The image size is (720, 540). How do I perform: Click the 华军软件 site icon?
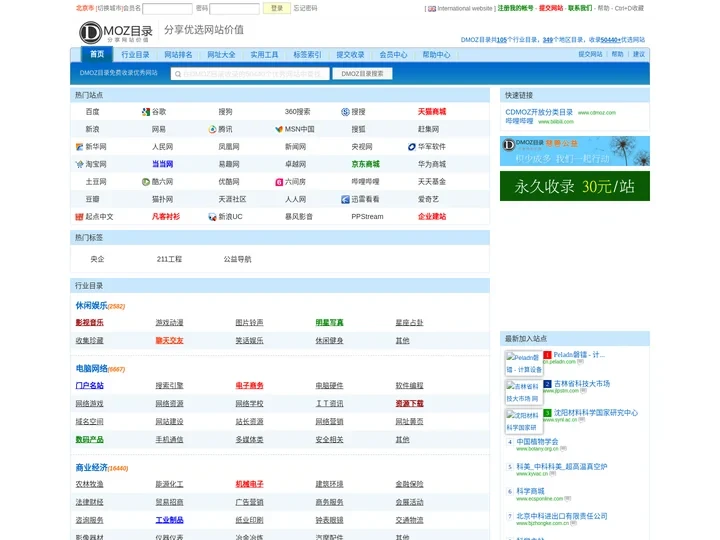point(412,147)
